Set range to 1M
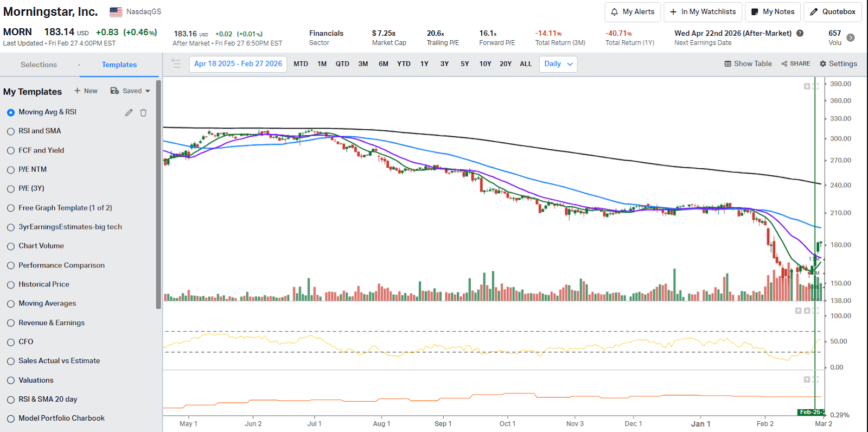The height and width of the screenshot is (432, 868). coord(322,63)
